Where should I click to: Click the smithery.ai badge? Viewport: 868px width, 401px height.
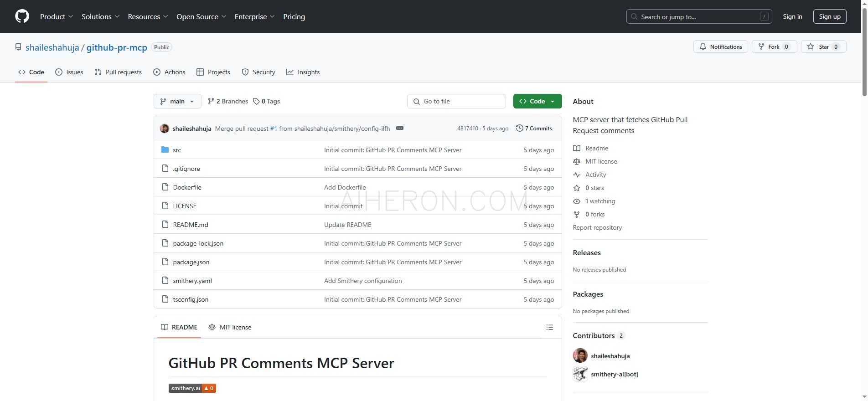tap(192, 388)
